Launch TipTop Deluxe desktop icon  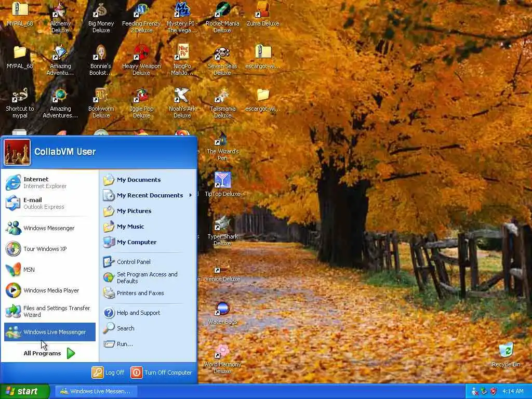[x=222, y=184]
